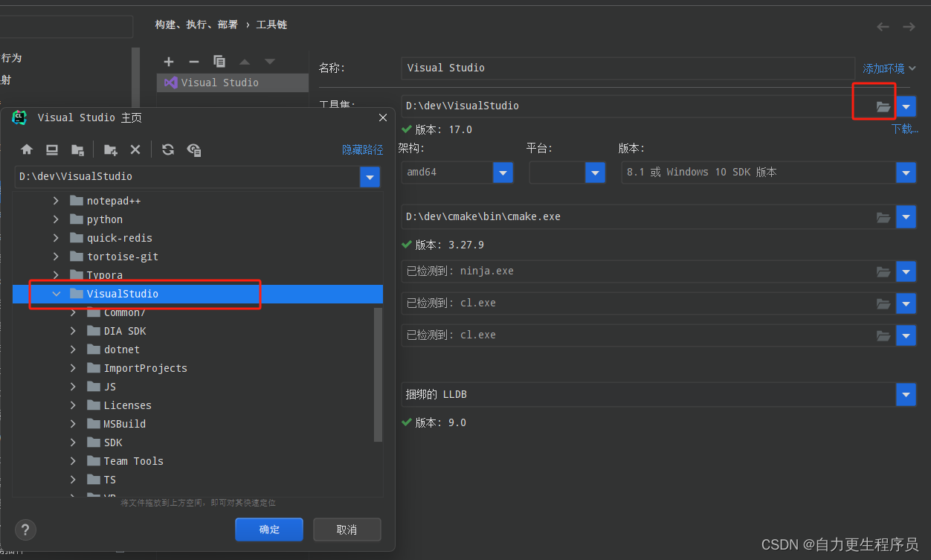Click the 下载 download link
Viewport: 931px width, 560px height.
(x=905, y=129)
